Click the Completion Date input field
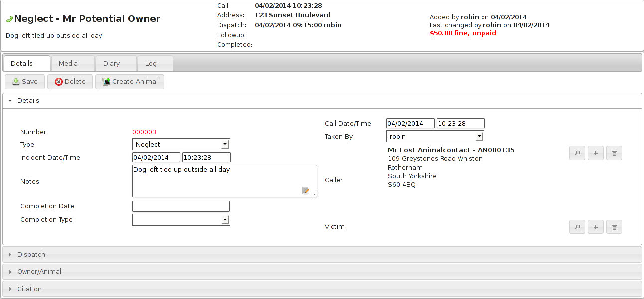 point(181,206)
